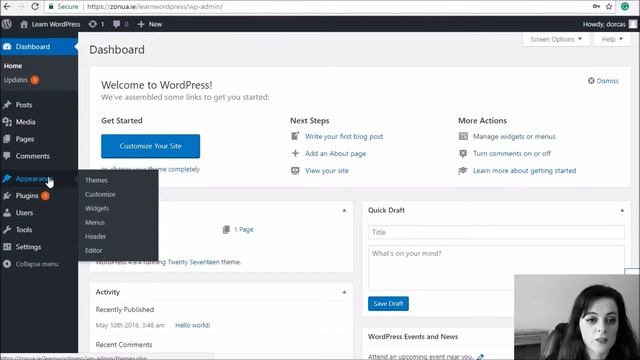Click the Appearance paintbrush icon
The height and width of the screenshot is (360, 640).
pyautogui.click(x=7, y=179)
